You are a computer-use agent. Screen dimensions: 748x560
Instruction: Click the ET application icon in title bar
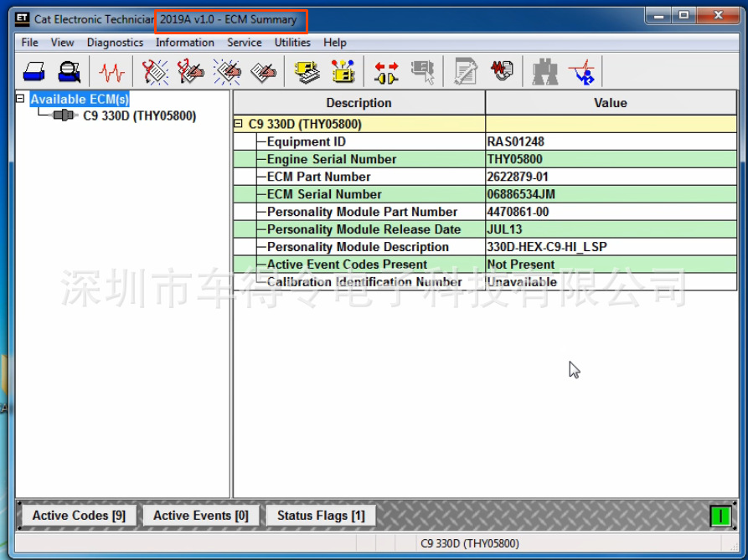click(x=22, y=19)
